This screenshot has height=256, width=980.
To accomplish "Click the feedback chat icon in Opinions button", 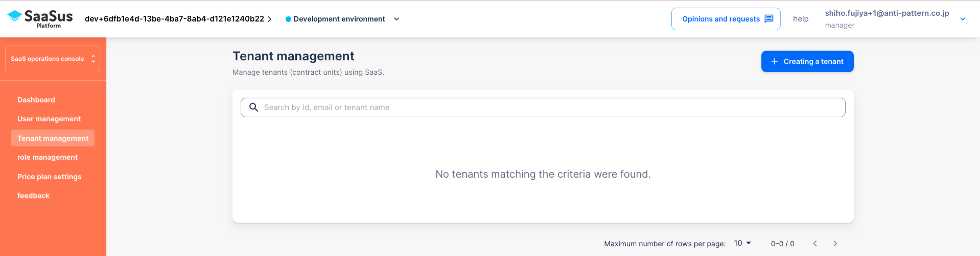I will click(769, 19).
